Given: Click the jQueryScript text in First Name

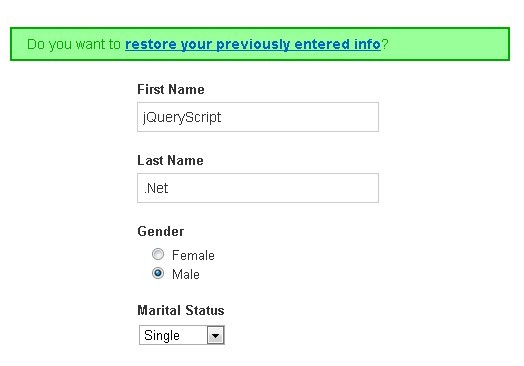Looking at the screenshot, I should (x=182, y=117).
